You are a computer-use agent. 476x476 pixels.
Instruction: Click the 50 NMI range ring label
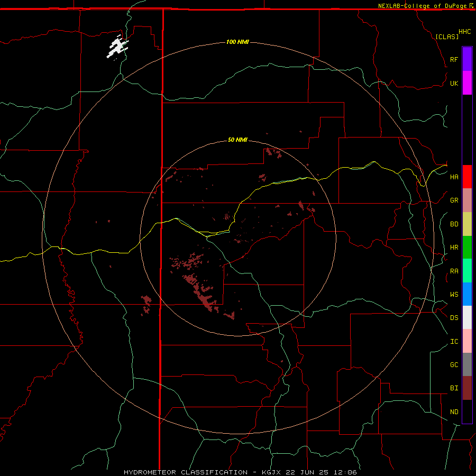coord(237,140)
